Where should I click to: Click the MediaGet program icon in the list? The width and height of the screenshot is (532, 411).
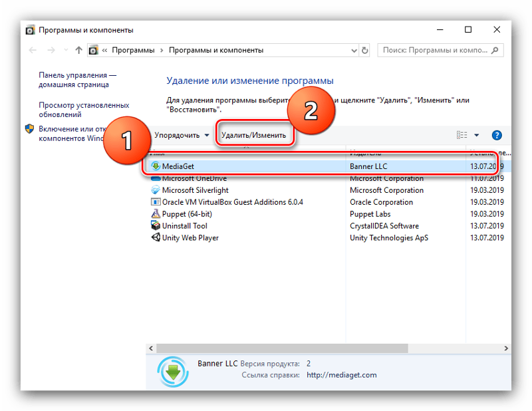point(156,166)
